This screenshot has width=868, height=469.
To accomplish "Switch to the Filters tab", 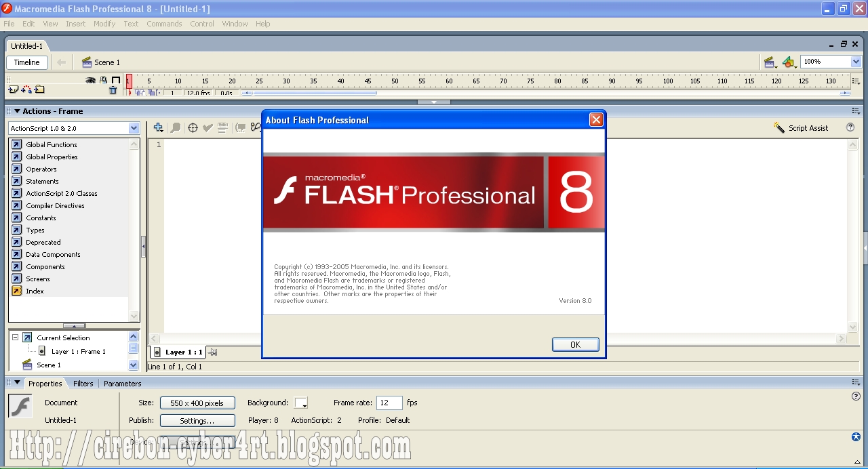I will (83, 383).
